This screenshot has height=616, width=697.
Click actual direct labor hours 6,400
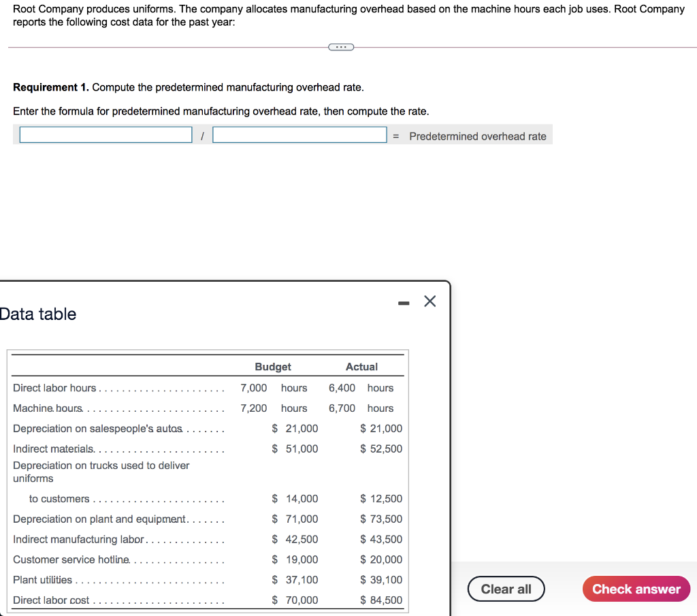tap(342, 388)
